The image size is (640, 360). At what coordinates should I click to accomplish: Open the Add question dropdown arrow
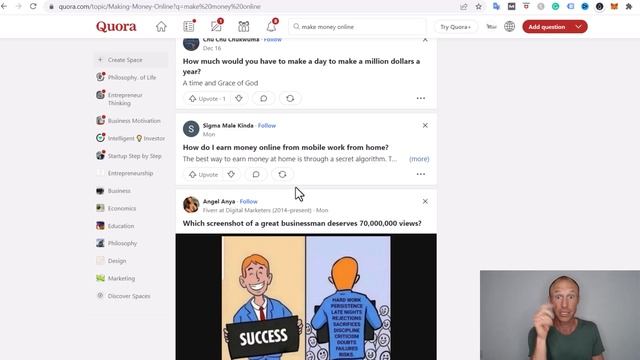(x=579, y=27)
